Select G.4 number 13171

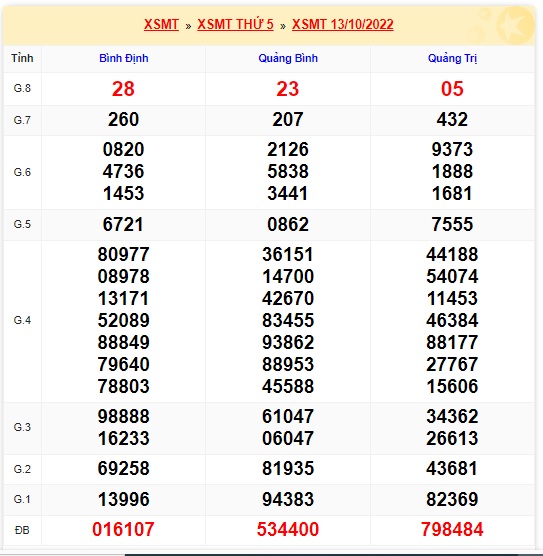click(x=123, y=299)
